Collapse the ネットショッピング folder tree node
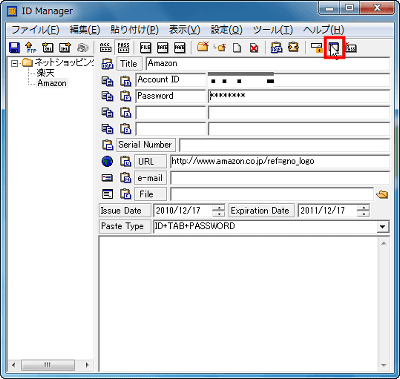 pyautogui.click(x=14, y=63)
